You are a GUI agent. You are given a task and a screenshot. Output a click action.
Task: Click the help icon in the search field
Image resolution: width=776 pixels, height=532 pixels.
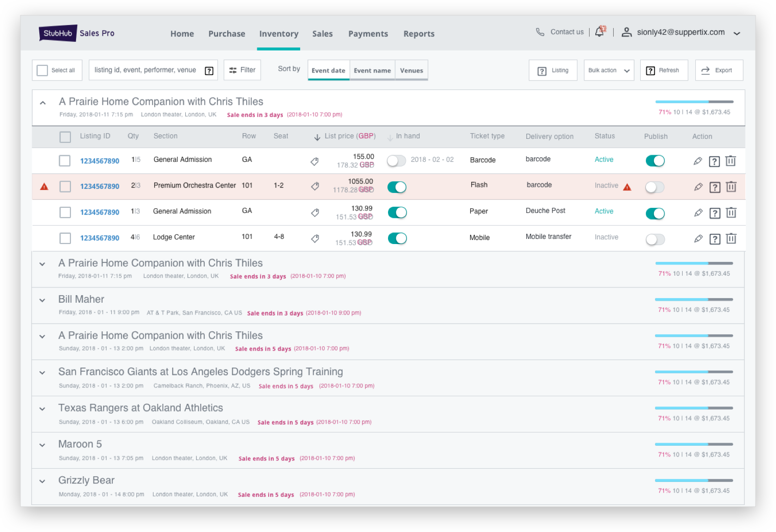[209, 70]
